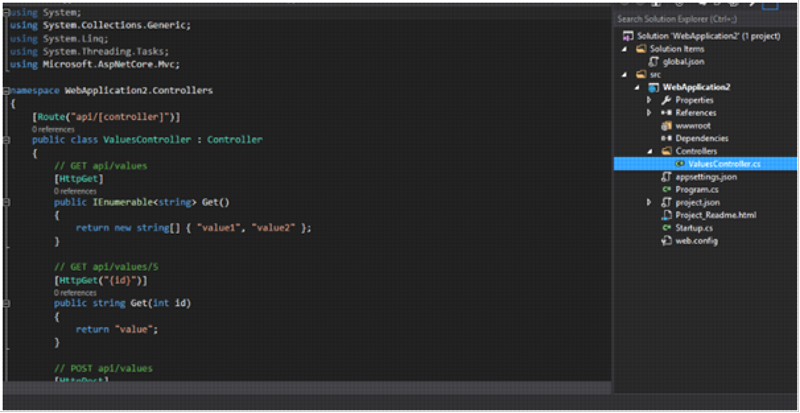Click the 'return "value";' statement

pos(117,329)
